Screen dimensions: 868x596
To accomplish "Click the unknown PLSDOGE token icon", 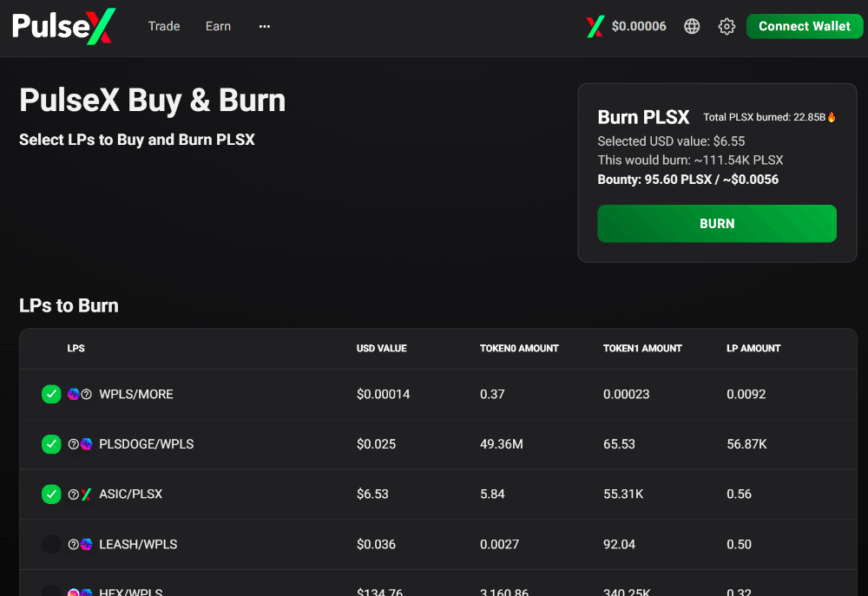I will (73, 444).
